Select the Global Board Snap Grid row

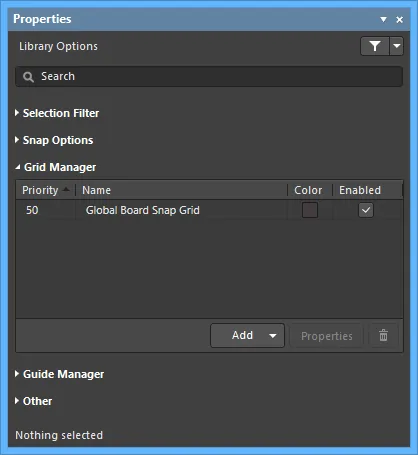pyautogui.click(x=209, y=210)
